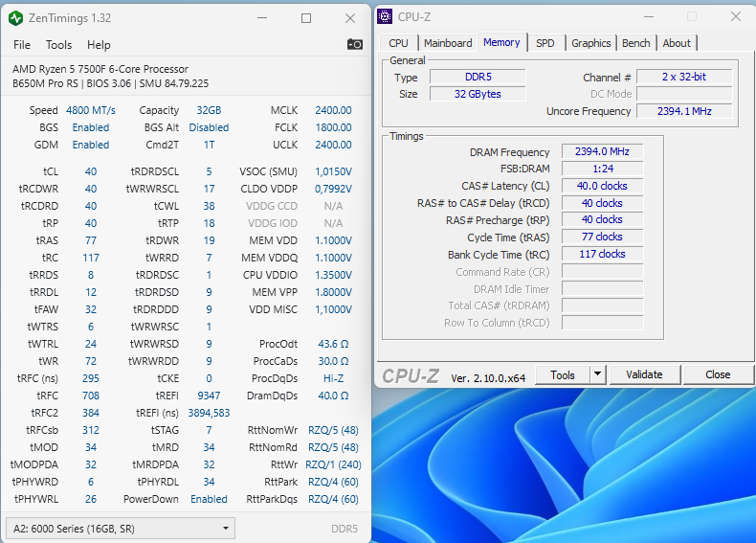The height and width of the screenshot is (543, 756).
Task: Click the Close button in CPU-Z
Action: pos(718,374)
